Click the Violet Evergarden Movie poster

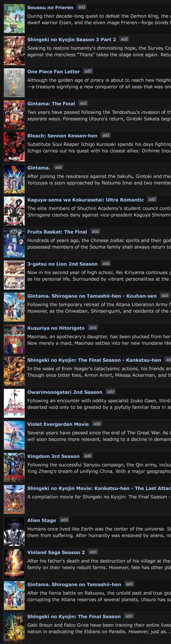pyautogui.click(x=14, y=435)
